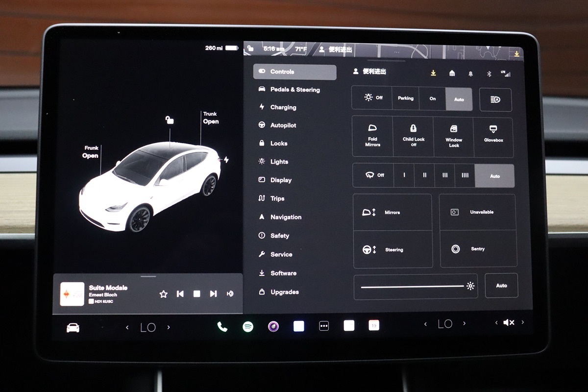
Task: Open the Autopilot settings menu
Action: click(x=283, y=125)
